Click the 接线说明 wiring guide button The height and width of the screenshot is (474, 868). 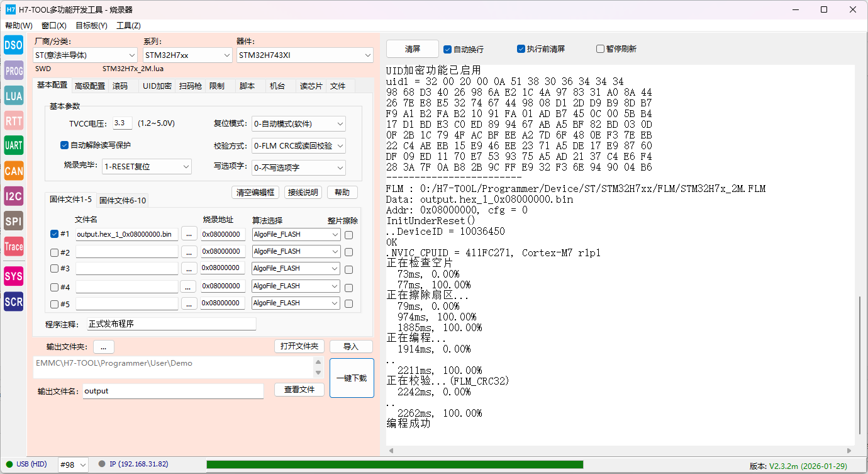click(302, 192)
